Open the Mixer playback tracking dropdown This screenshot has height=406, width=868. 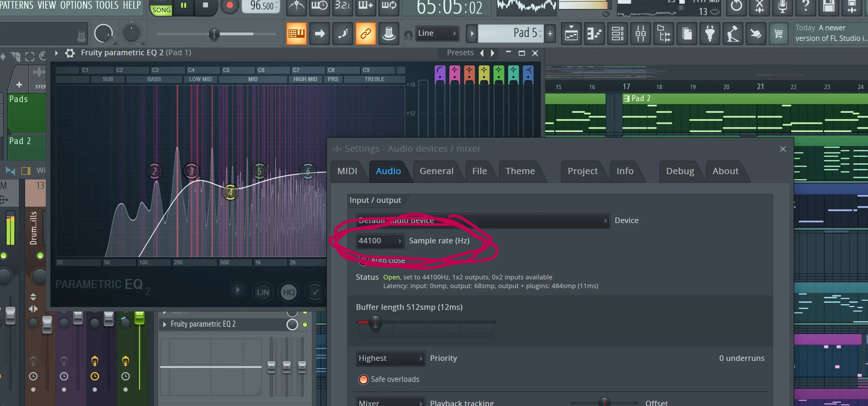pos(391,402)
